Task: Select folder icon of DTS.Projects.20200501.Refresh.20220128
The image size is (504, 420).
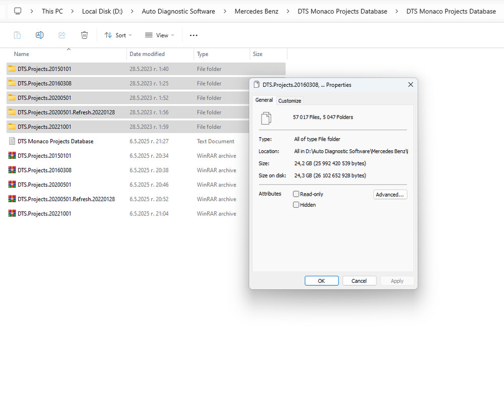Action: [12, 112]
